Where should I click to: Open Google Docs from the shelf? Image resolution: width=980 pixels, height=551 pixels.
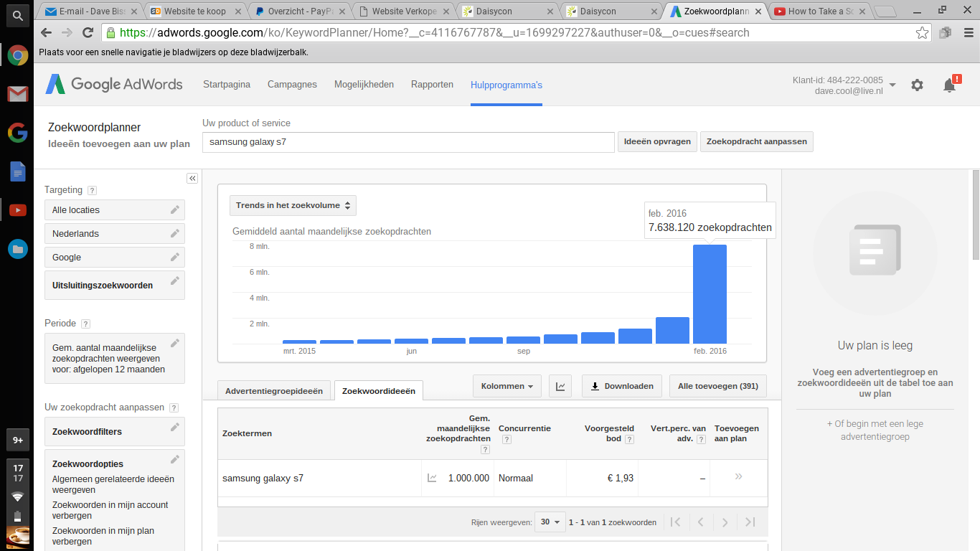pos(17,171)
